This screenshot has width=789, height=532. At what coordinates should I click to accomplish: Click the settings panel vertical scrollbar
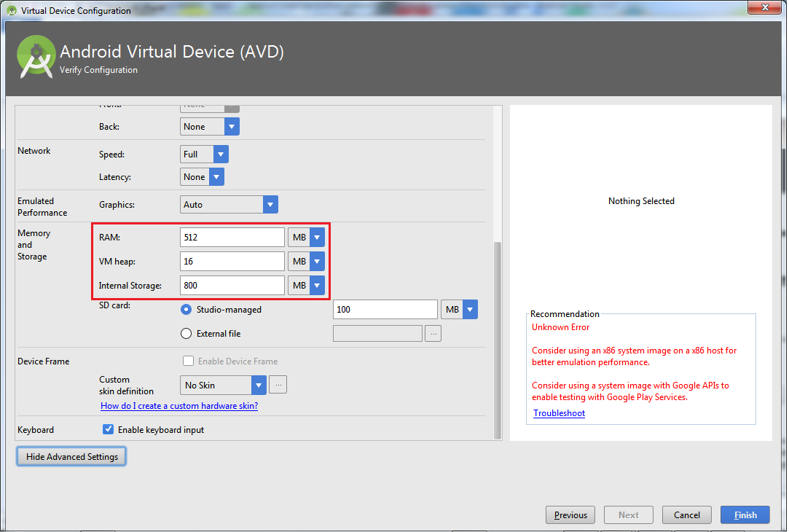497,340
